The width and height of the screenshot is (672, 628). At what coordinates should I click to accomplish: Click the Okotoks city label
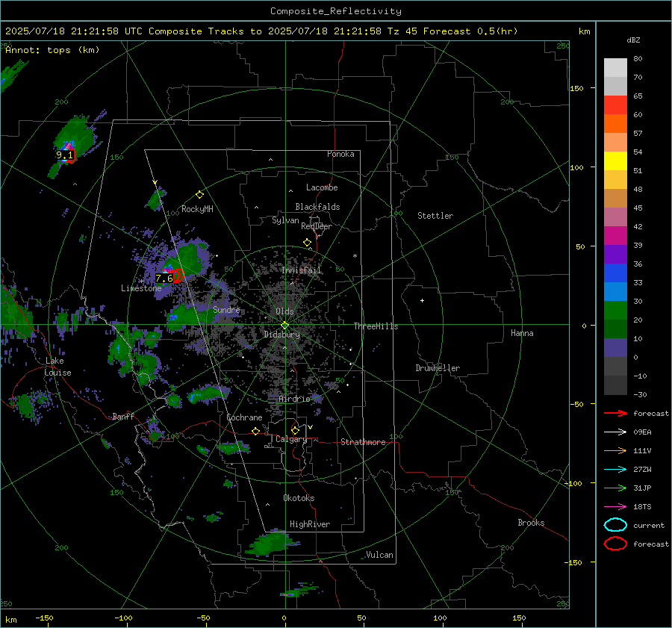[299, 498]
